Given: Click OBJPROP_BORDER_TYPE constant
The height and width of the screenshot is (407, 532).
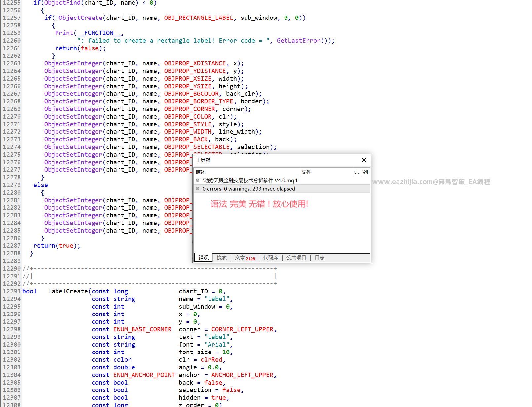Looking at the screenshot, I should click(x=199, y=101).
